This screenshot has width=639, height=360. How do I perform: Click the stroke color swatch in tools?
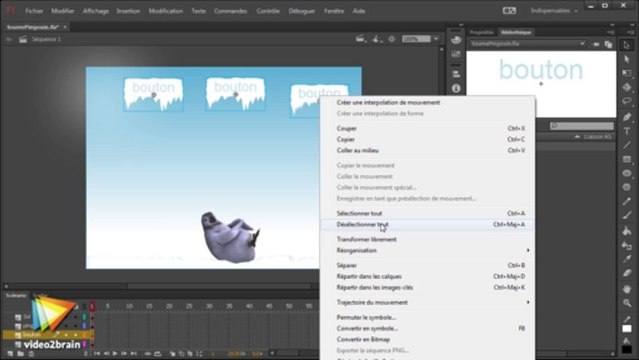[x=627, y=329]
